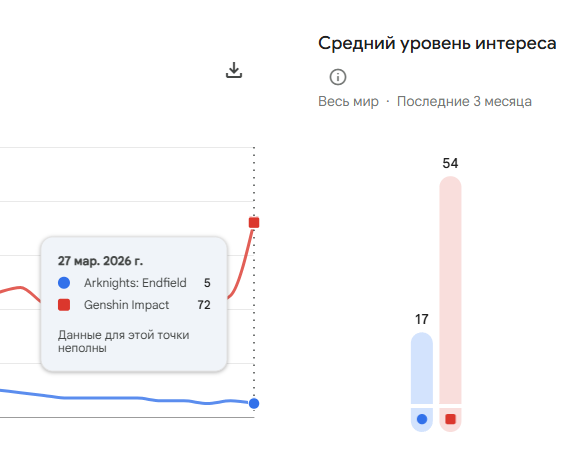Click the 27 мар. 2026 г. tooltip date

click(100, 261)
